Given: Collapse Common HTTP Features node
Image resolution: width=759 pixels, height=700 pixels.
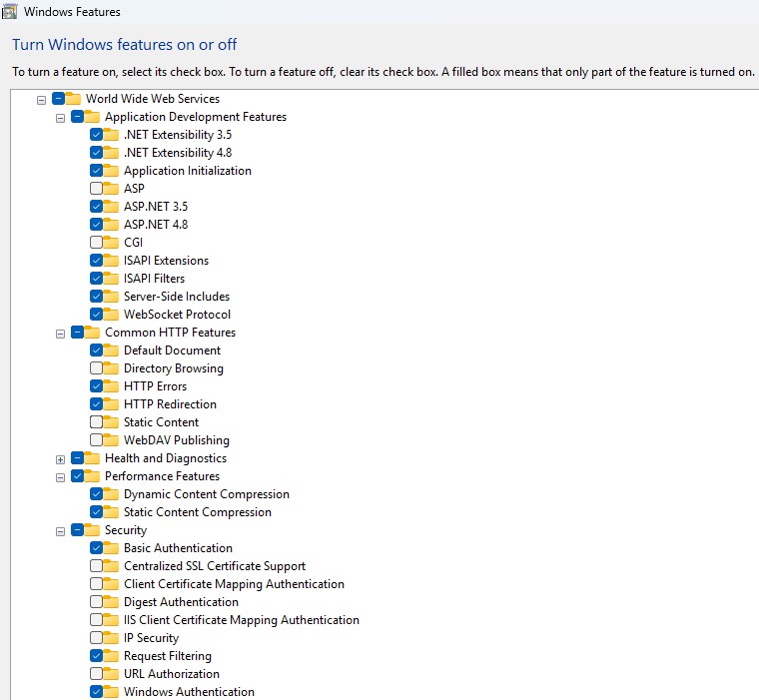Looking at the screenshot, I should click(x=61, y=334).
